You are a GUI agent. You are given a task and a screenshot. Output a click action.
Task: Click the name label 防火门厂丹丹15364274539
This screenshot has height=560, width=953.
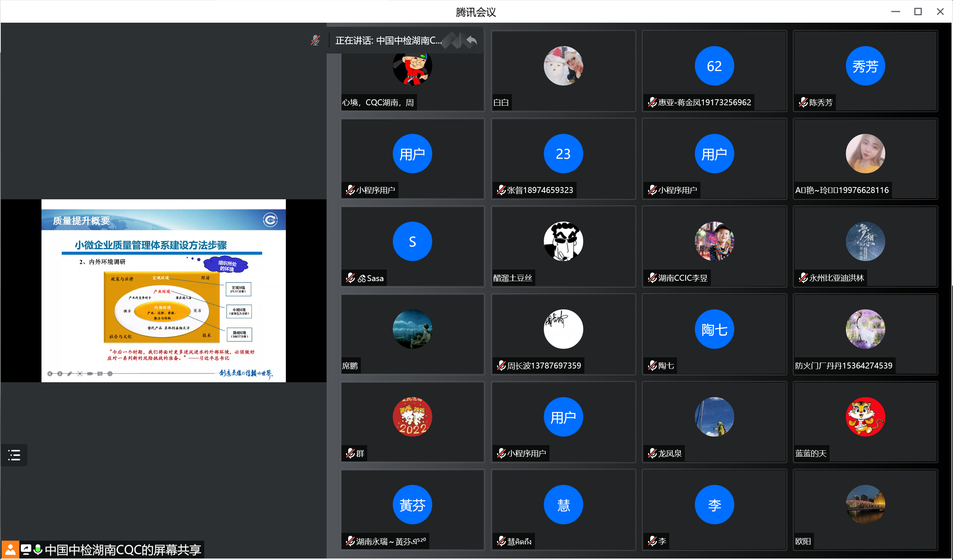click(x=844, y=366)
